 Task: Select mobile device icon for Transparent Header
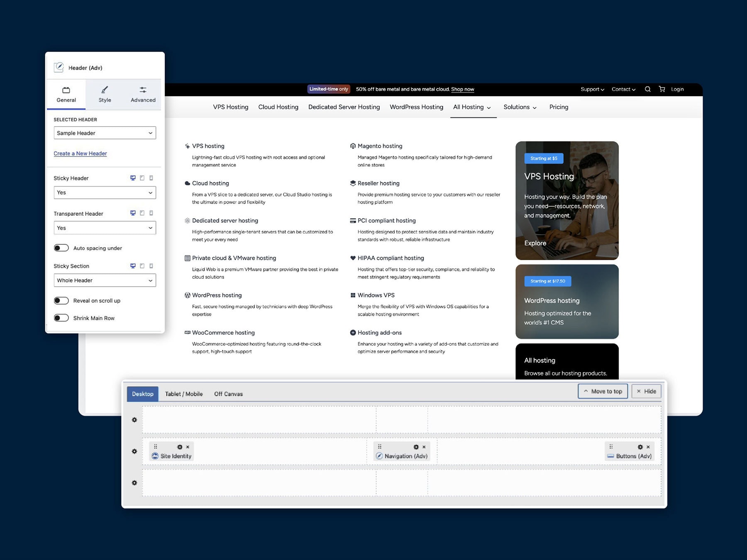click(x=151, y=213)
